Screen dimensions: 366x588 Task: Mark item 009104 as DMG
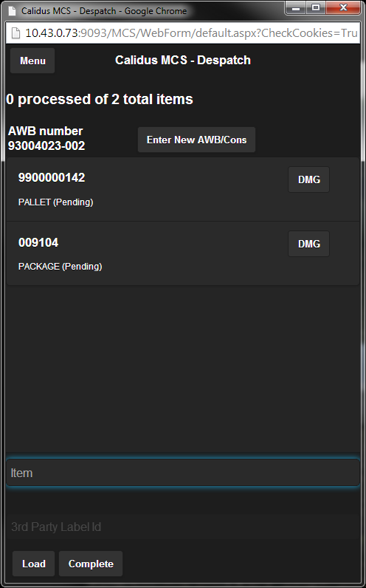tap(308, 244)
